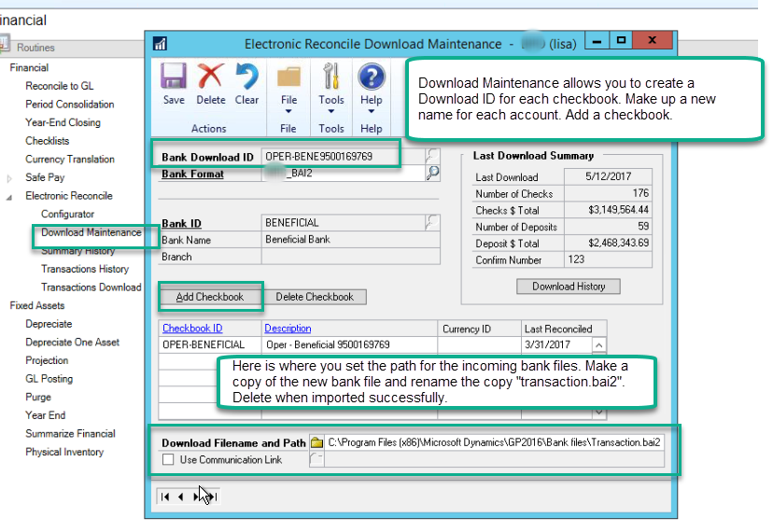Viewport: 773px width, 532px height.
Task: Open Transactions Download item
Action: click(x=91, y=287)
